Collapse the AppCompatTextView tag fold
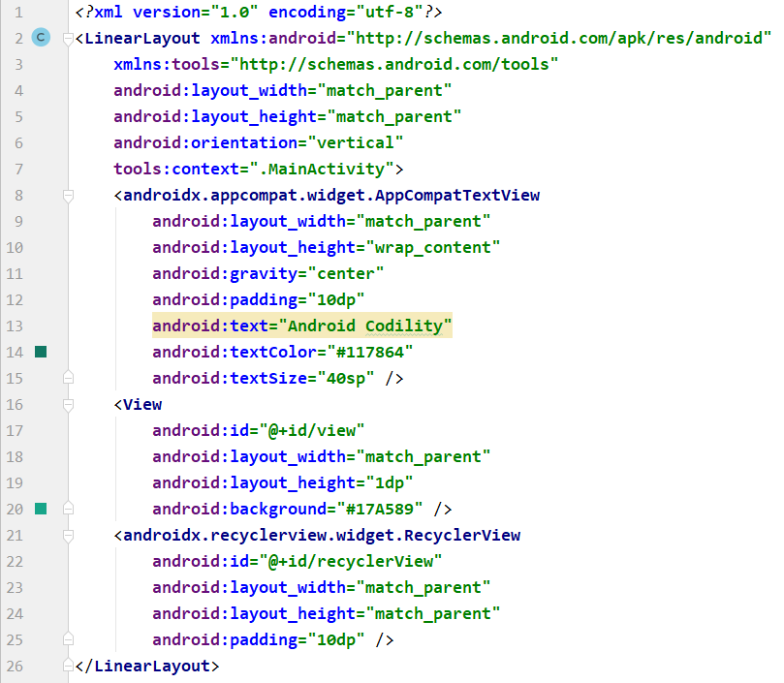This screenshot has width=784, height=683. pos(68,196)
